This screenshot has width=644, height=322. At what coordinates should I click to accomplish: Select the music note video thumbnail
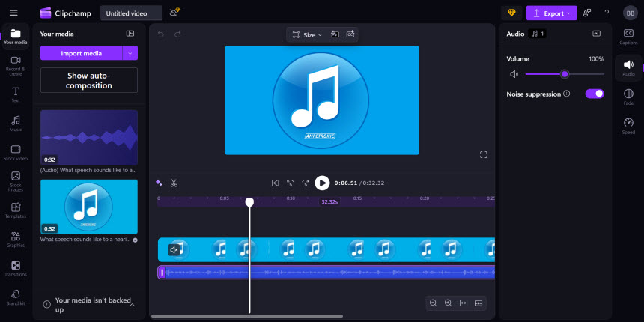(88, 207)
